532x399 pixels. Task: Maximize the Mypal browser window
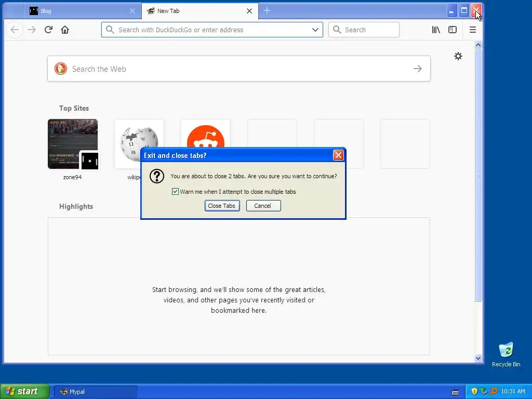coord(464,11)
